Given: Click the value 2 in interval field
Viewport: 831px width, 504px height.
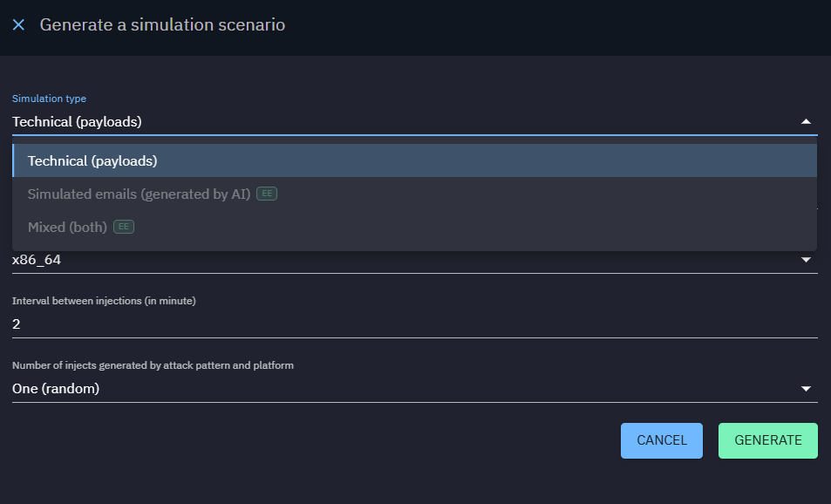Looking at the screenshot, I should (x=17, y=324).
